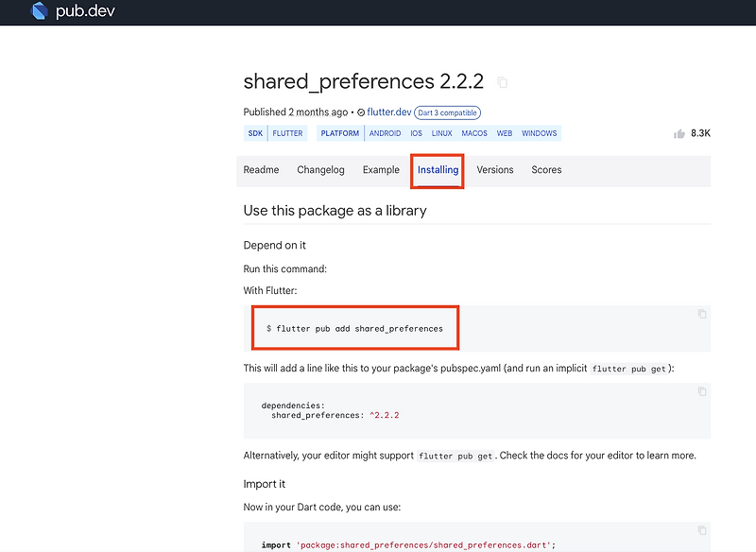Open the flutter.dev publisher link
The height and width of the screenshot is (552, 756).
click(x=387, y=112)
